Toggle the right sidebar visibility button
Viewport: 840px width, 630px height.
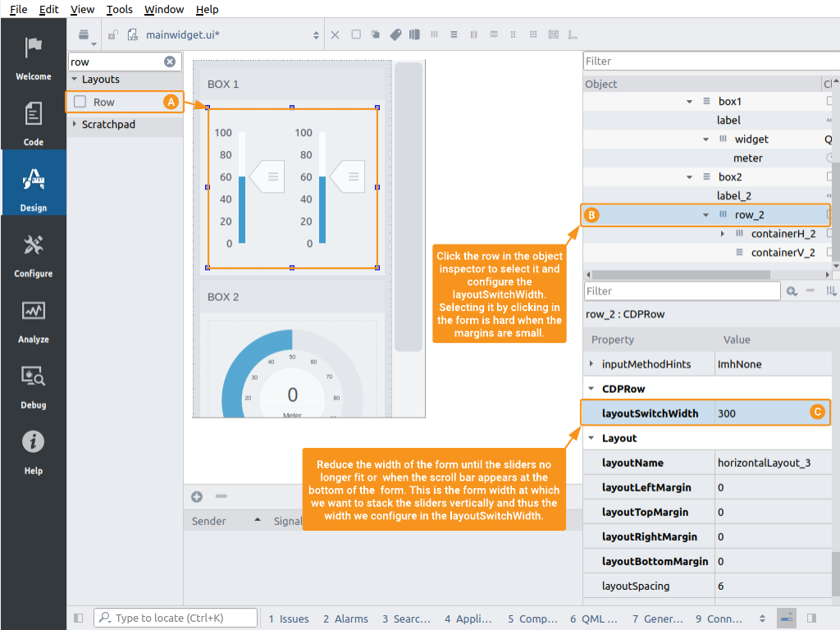coord(811,619)
